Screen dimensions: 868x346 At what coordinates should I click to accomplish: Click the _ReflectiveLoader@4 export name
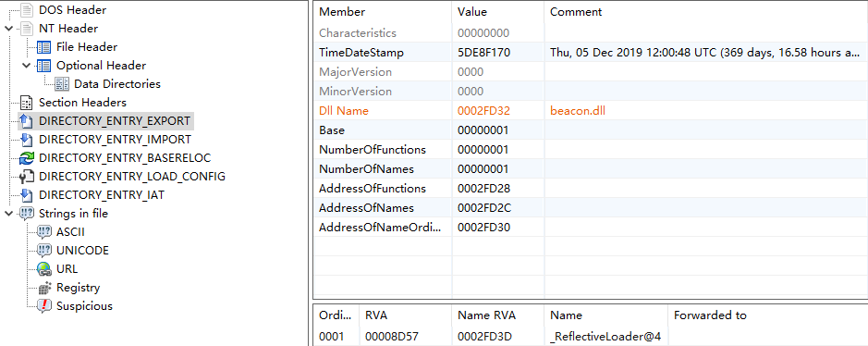[x=605, y=337]
